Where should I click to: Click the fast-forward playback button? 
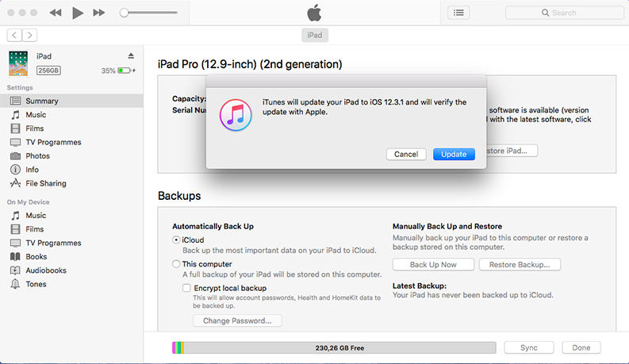click(98, 13)
